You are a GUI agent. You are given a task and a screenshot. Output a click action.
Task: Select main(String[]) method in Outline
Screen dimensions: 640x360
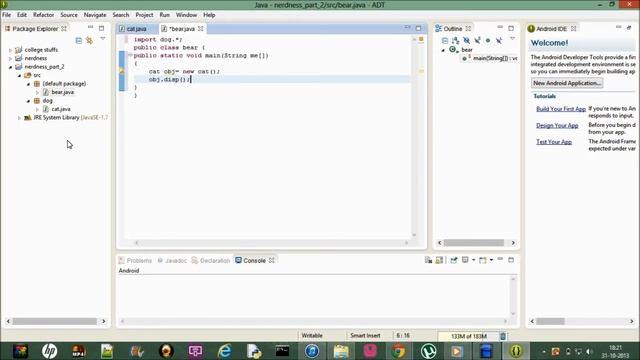click(491, 58)
